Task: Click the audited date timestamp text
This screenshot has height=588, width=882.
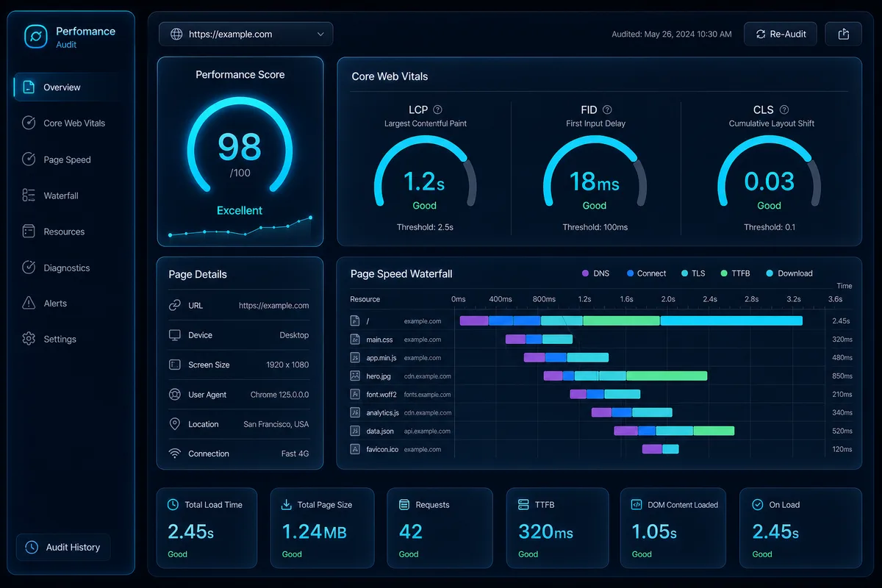Action: (672, 35)
